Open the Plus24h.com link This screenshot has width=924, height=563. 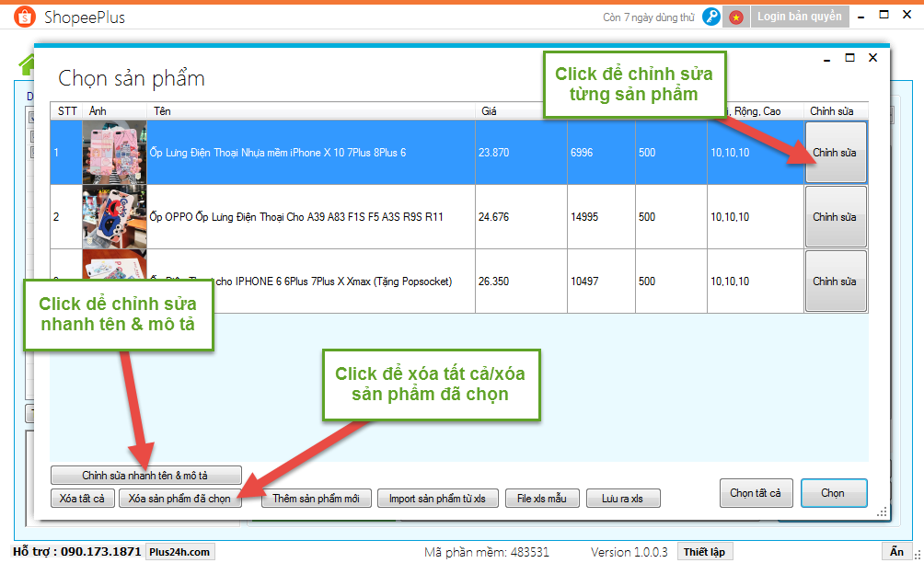(179, 552)
